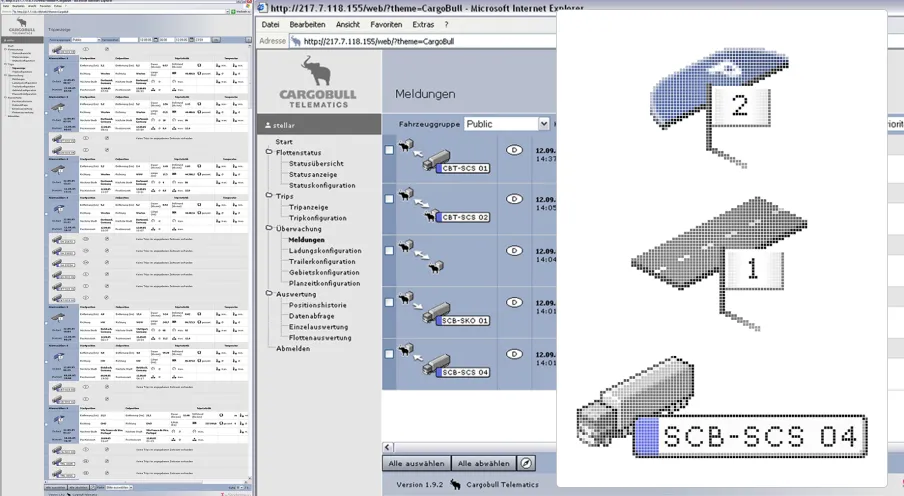Screen dimensions: 904x496
Task: Click the enlarged blue trailer icon with flag 2
Action: tap(720, 107)
